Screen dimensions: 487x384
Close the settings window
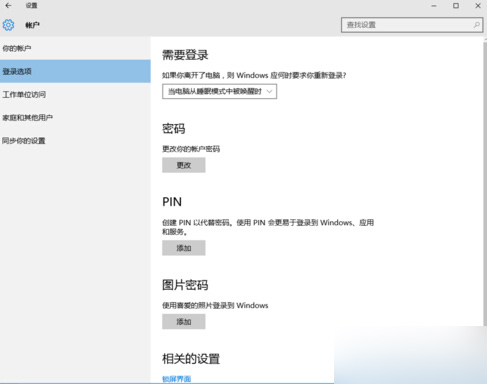point(478,6)
